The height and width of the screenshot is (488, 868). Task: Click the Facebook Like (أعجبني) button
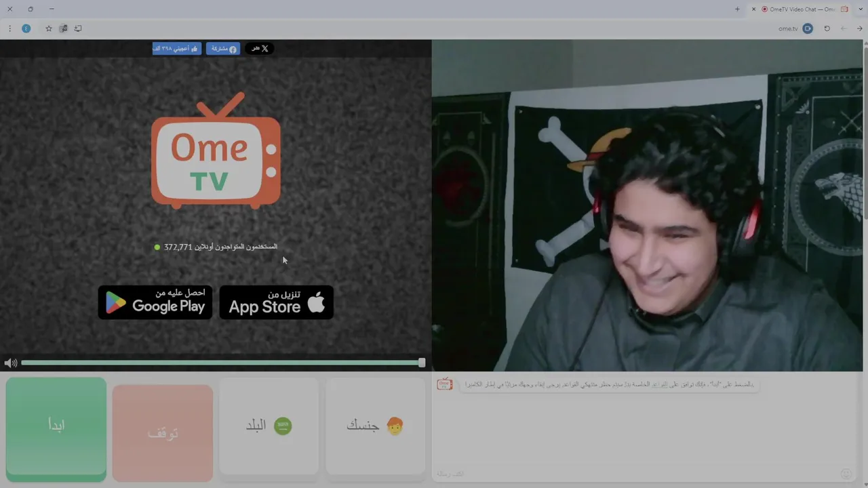[177, 49]
